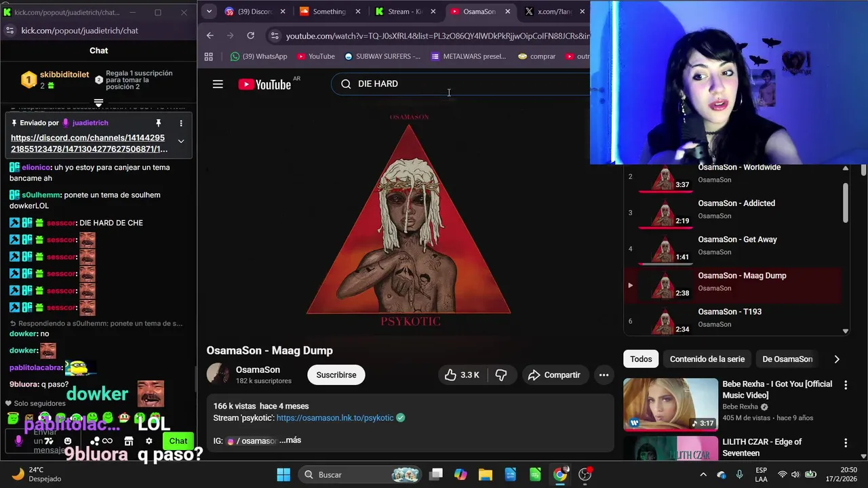Subscribe to OsamaSon with Suscribirse
This screenshot has height=488, width=868.
pyautogui.click(x=336, y=375)
